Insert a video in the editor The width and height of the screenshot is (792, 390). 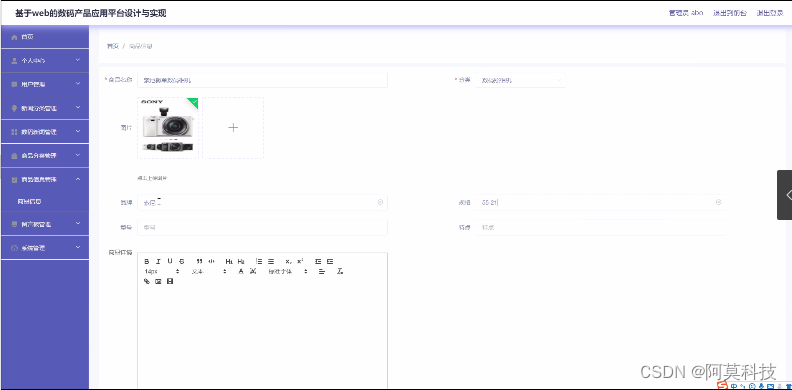[x=170, y=281]
